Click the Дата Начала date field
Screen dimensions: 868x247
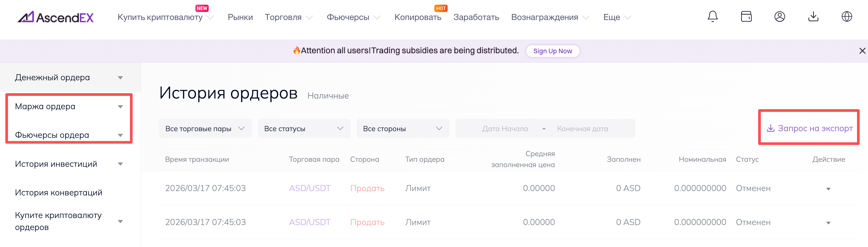pos(505,129)
